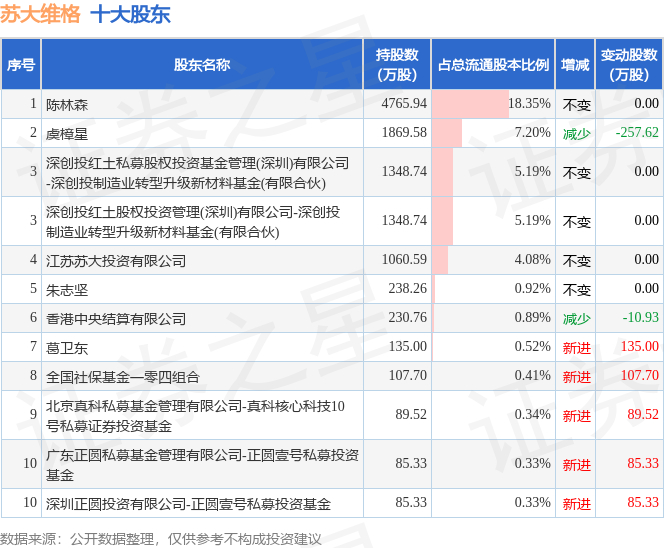Click red 85.33 in the 深圳正圆 row
The height and width of the screenshot is (548, 664).
click(x=643, y=503)
